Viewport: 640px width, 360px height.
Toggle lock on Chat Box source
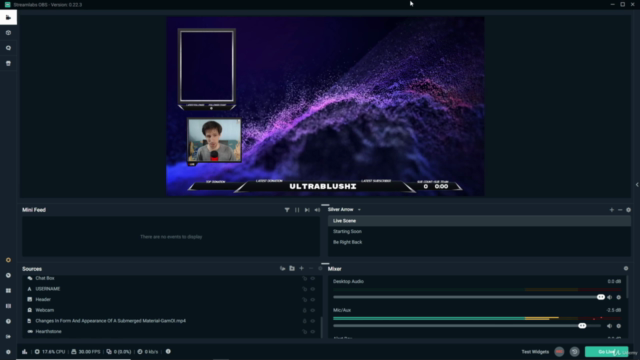(x=304, y=278)
